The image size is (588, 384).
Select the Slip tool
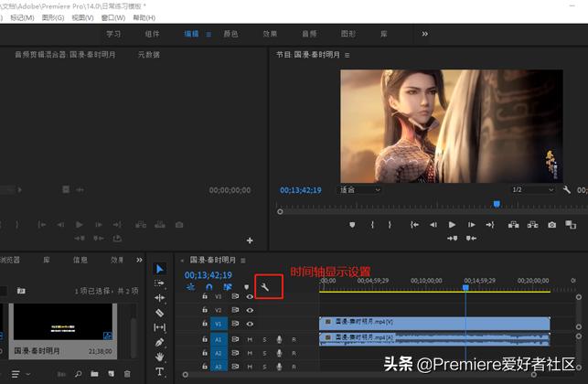point(159,327)
